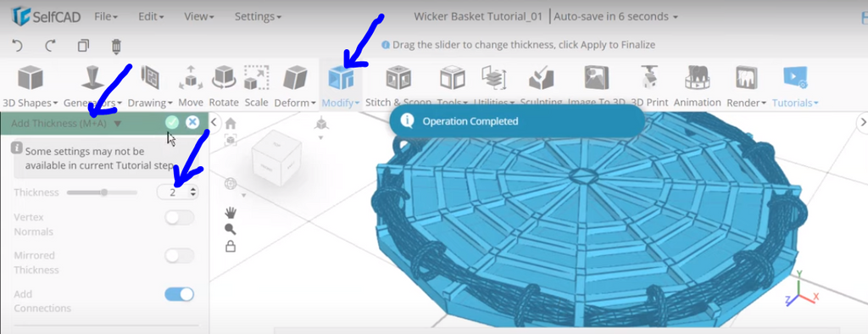Open the Tools category icon

pos(453,78)
